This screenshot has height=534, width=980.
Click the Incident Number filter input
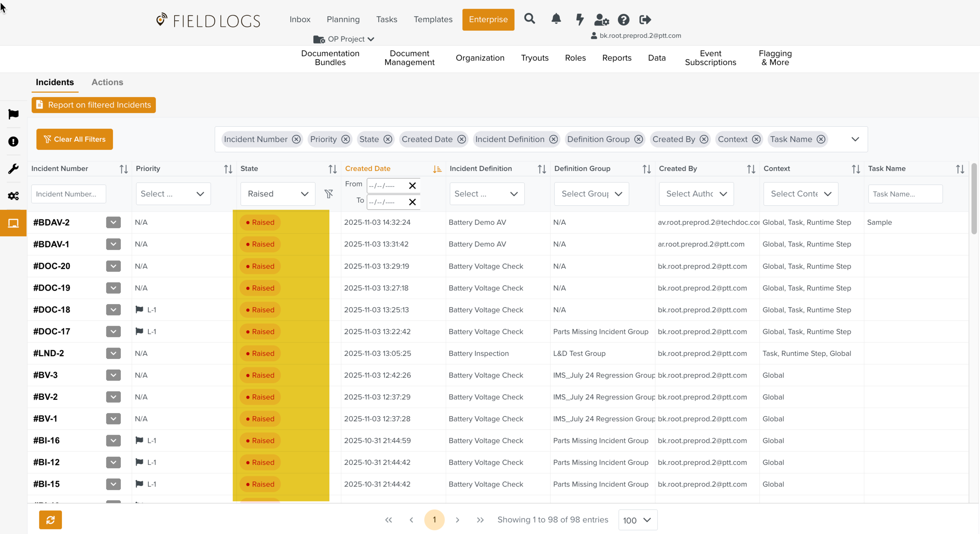click(x=69, y=194)
